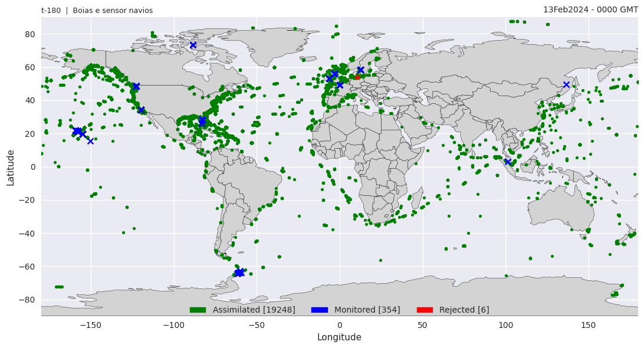The height and width of the screenshot is (348, 644).
Task: Select the 'Rejected [6]' legend label
Action: pos(464,310)
